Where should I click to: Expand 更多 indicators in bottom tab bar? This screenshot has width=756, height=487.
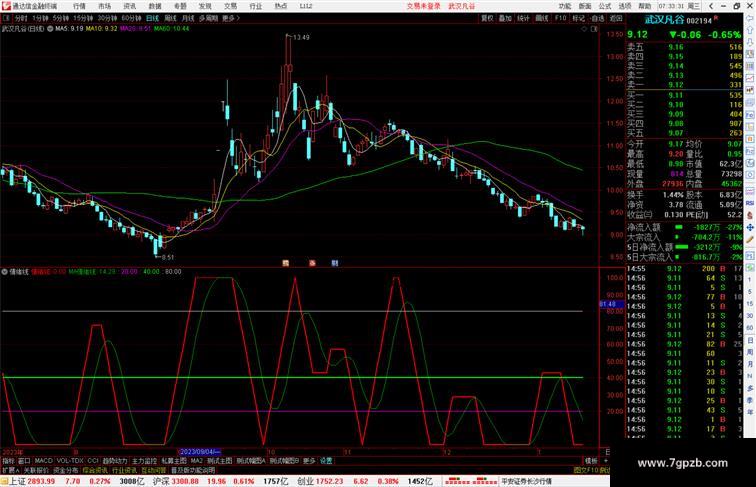point(309,461)
